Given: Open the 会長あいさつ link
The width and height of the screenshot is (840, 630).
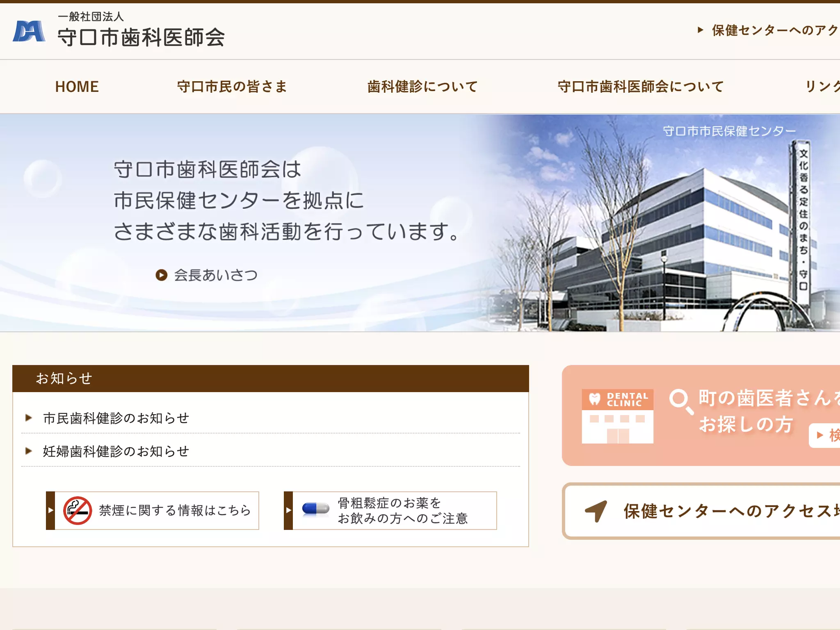Looking at the screenshot, I should (216, 275).
